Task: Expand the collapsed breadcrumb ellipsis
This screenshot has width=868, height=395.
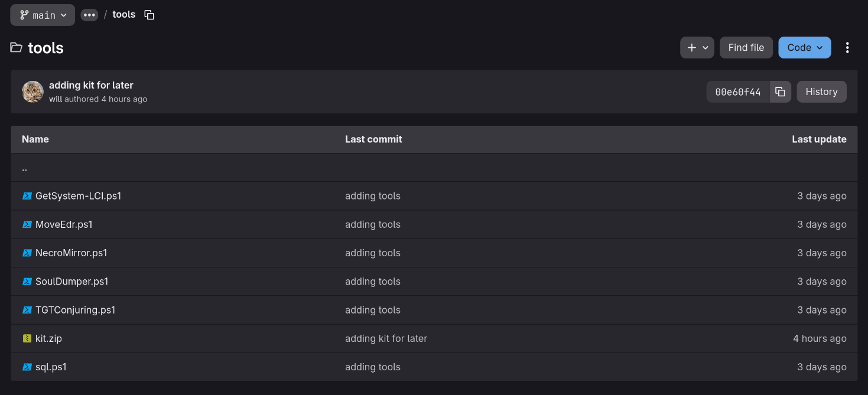Action: [89, 15]
